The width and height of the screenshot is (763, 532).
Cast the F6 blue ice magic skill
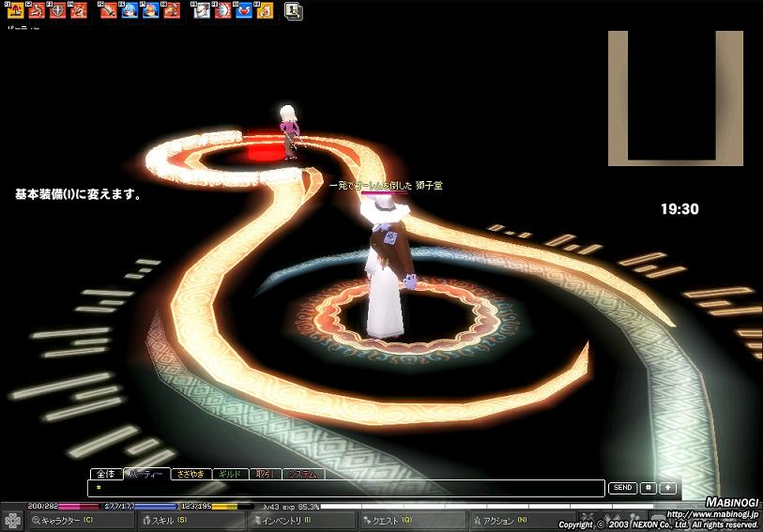pos(129,10)
